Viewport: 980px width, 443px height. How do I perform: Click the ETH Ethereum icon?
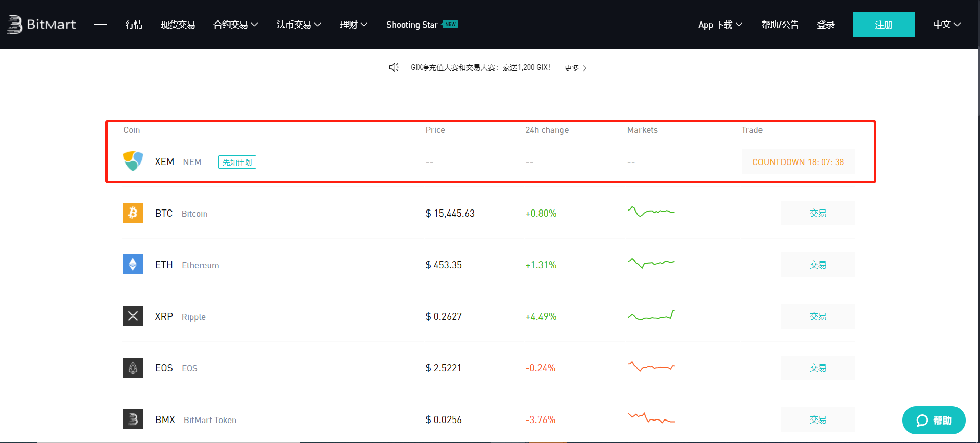(x=133, y=265)
